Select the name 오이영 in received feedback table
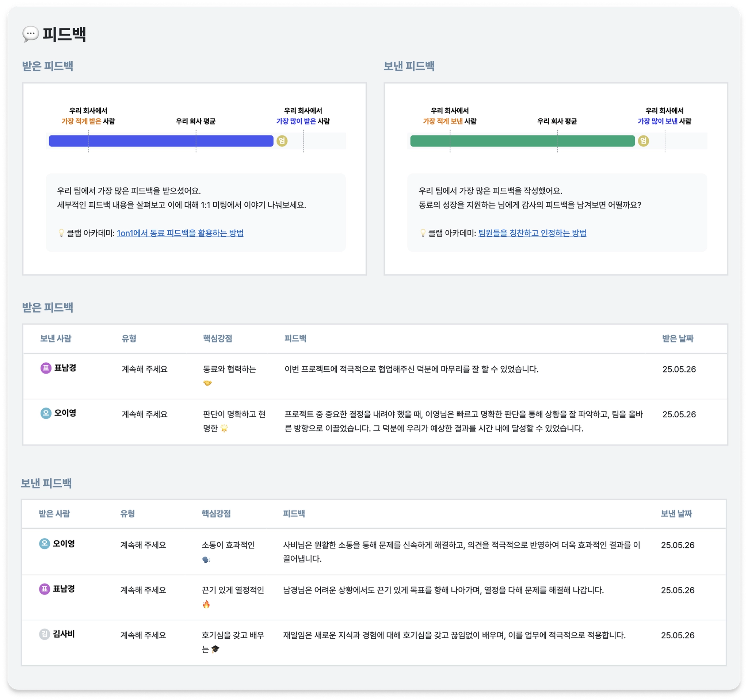 pyautogui.click(x=65, y=413)
